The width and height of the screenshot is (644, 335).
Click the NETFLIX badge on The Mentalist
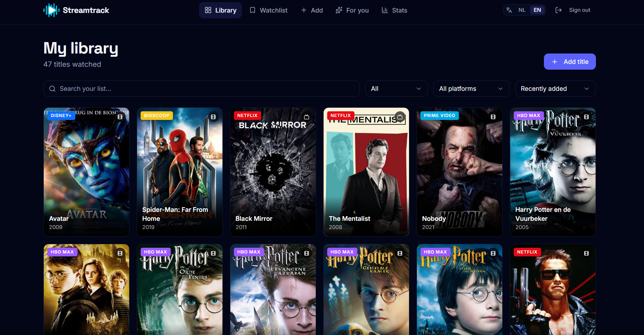(x=341, y=116)
